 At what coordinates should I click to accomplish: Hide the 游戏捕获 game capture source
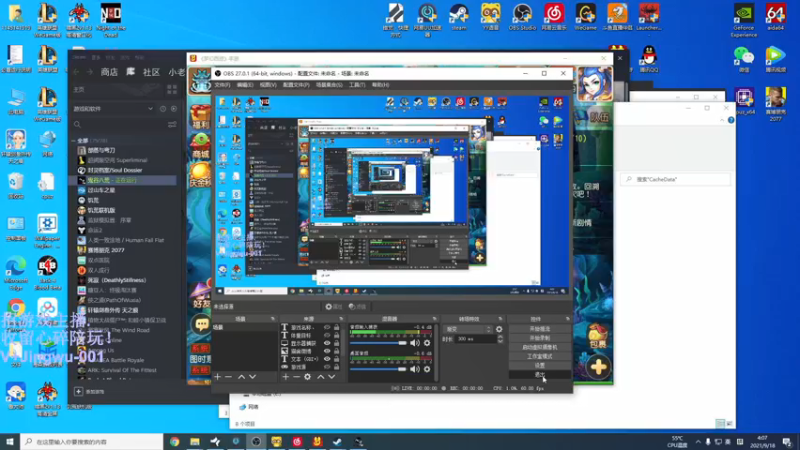tap(327, 351)
